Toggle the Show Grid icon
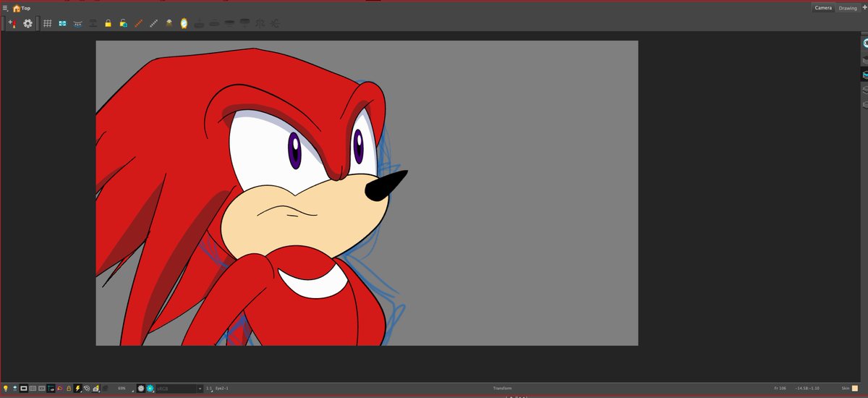 tap(47, 23)
